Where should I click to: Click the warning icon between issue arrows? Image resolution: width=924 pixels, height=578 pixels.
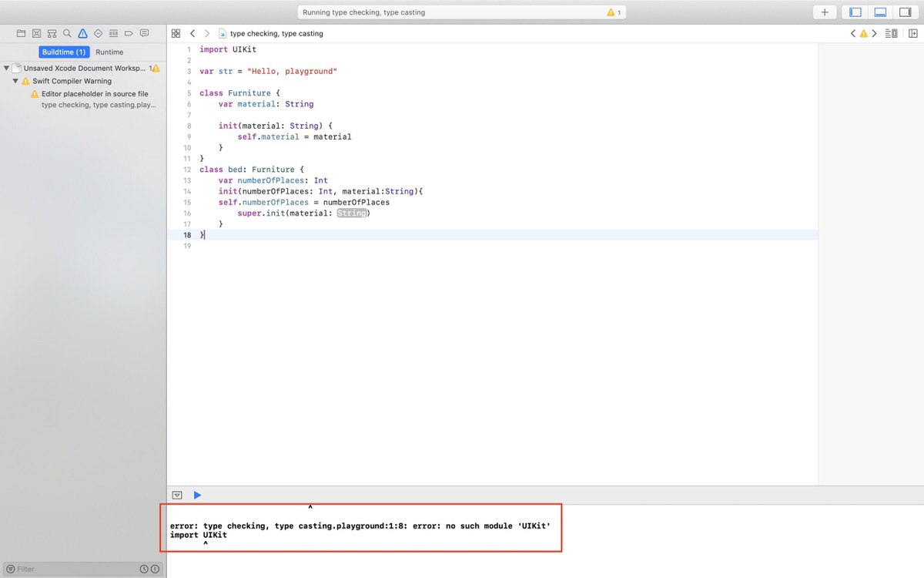pyautogui.click(x=863, y=33)
